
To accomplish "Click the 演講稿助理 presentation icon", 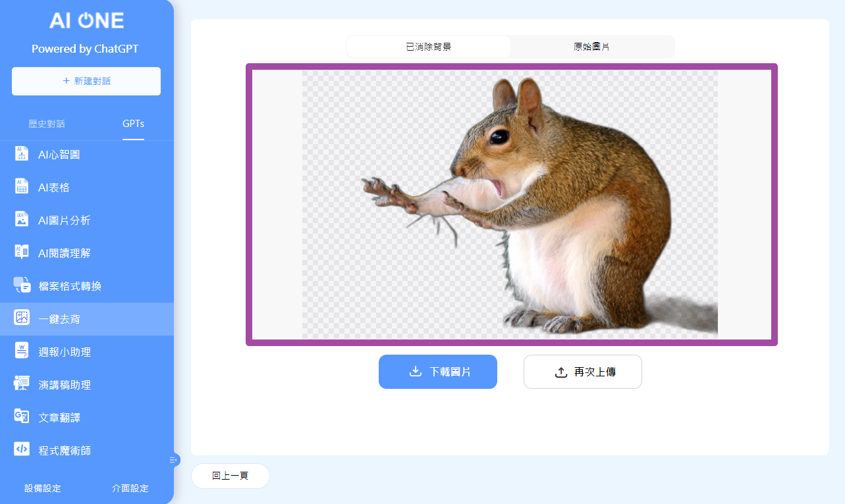I will 22,384.
